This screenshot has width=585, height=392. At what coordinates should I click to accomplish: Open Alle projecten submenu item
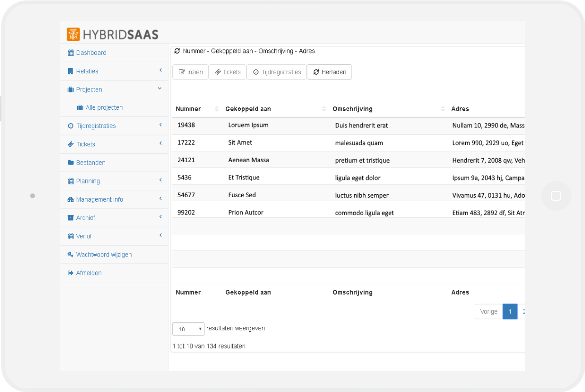pos(104,108)
